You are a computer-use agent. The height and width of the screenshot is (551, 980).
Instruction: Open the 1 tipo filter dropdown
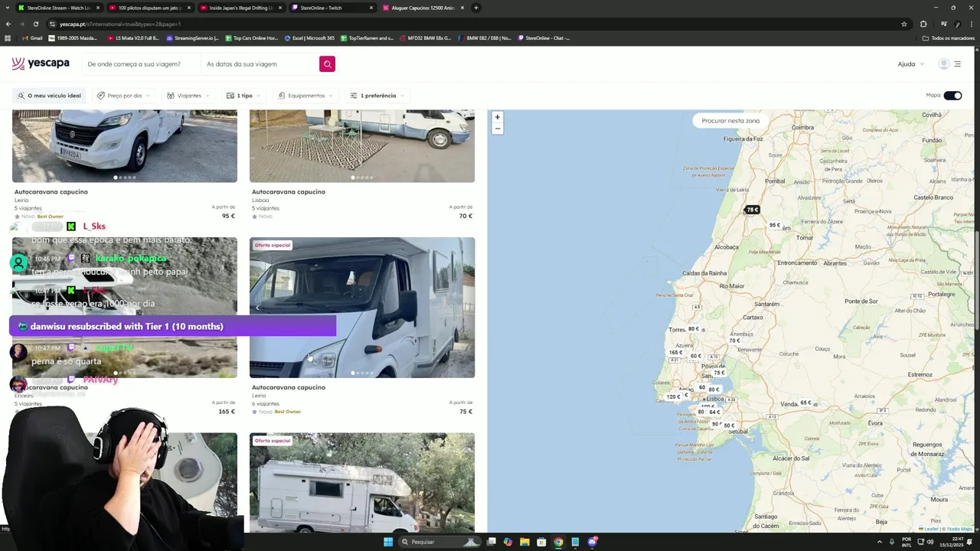243,96
